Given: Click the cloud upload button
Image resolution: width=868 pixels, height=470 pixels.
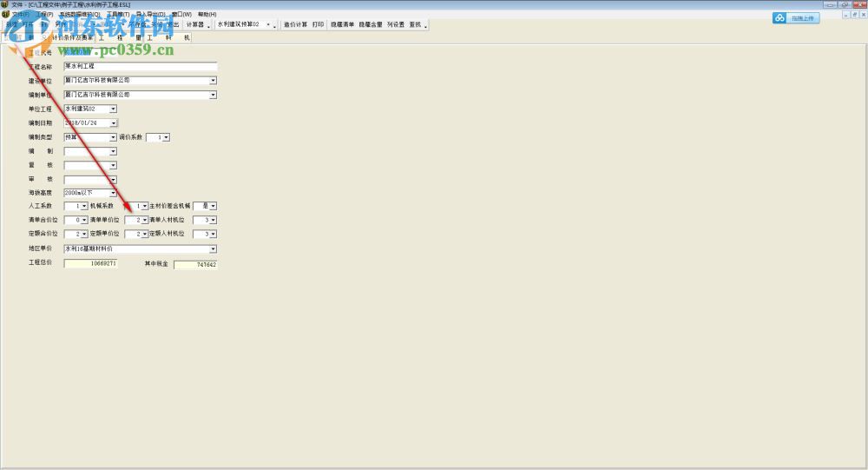Looking at the screenshot, I should point(796,18).
